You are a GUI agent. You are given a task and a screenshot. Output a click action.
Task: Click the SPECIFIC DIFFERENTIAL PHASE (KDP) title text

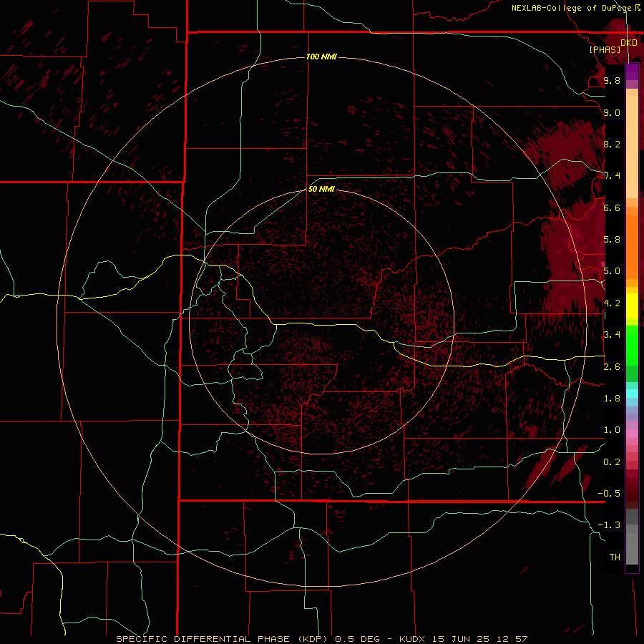[x=222, y=639]
